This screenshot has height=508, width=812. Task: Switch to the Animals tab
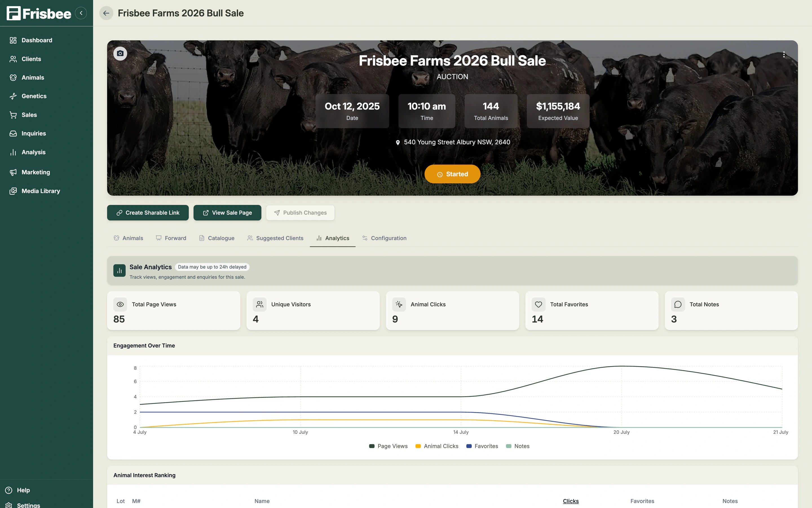pyautogui.click(x=128, y=238)
